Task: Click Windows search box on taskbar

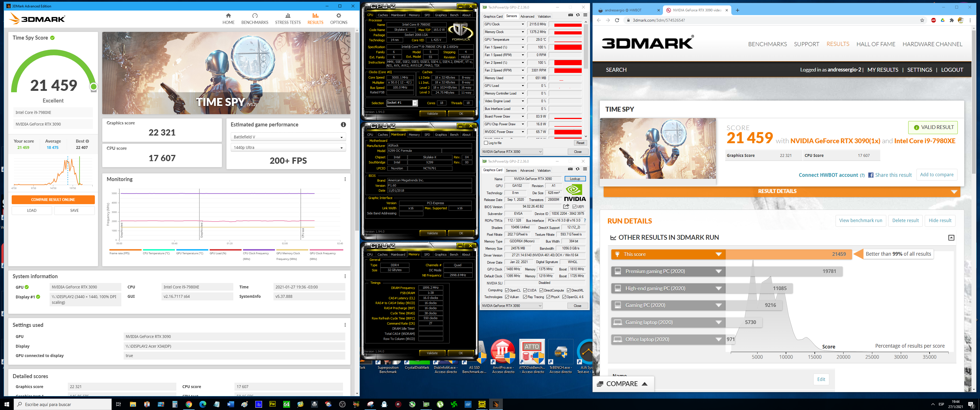Action: (x=63, y=404)
